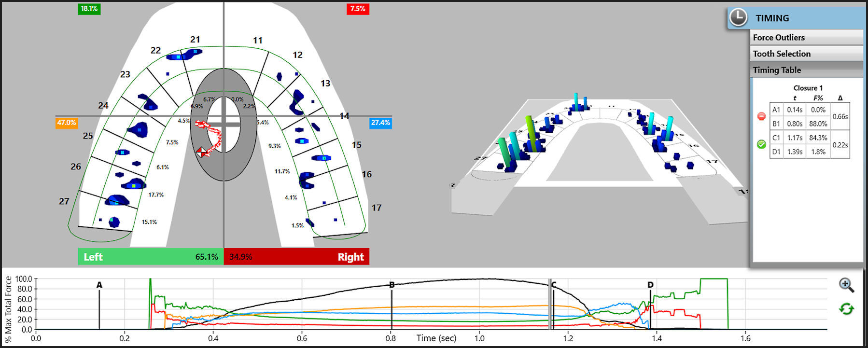This screenshot has width=868, height=348.
Task: Click tooth number 11 label
Action: [258, 41]
